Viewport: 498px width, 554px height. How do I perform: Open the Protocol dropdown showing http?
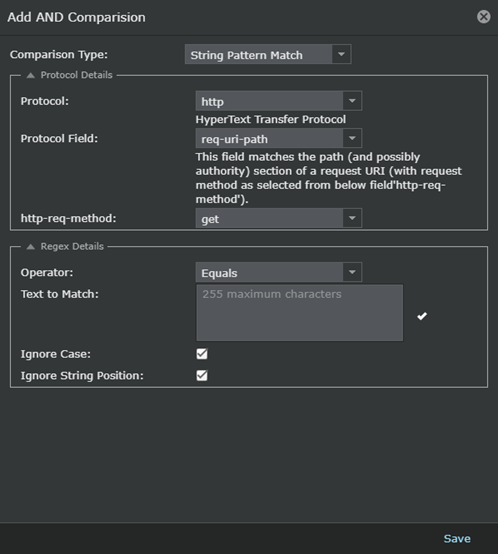tap(279, 101)
